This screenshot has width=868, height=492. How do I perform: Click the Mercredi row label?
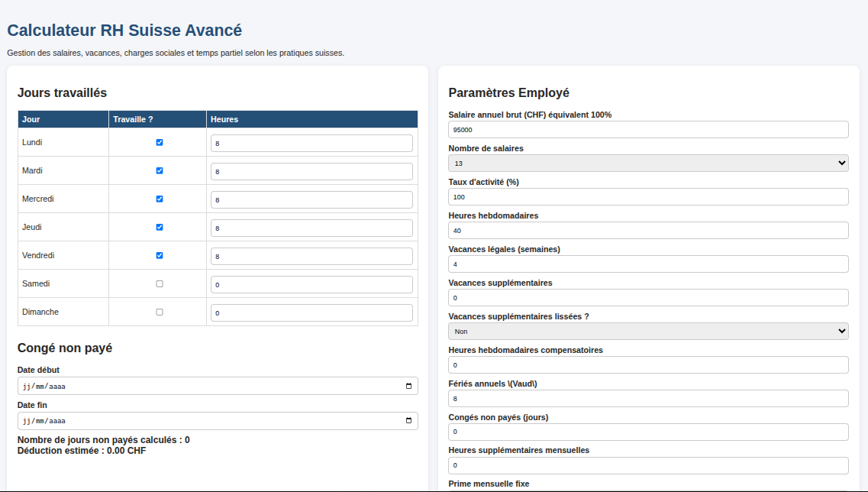[x=37, y=199]
